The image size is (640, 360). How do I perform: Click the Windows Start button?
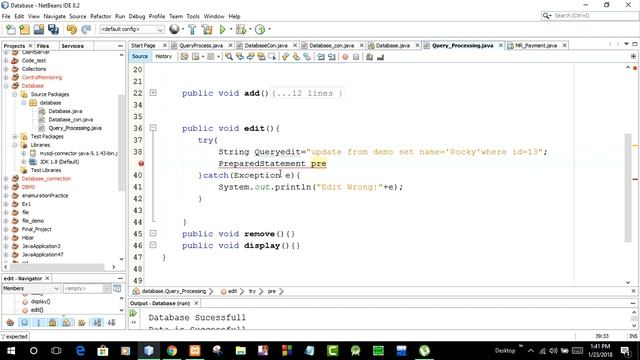click(x=11, y=351)
